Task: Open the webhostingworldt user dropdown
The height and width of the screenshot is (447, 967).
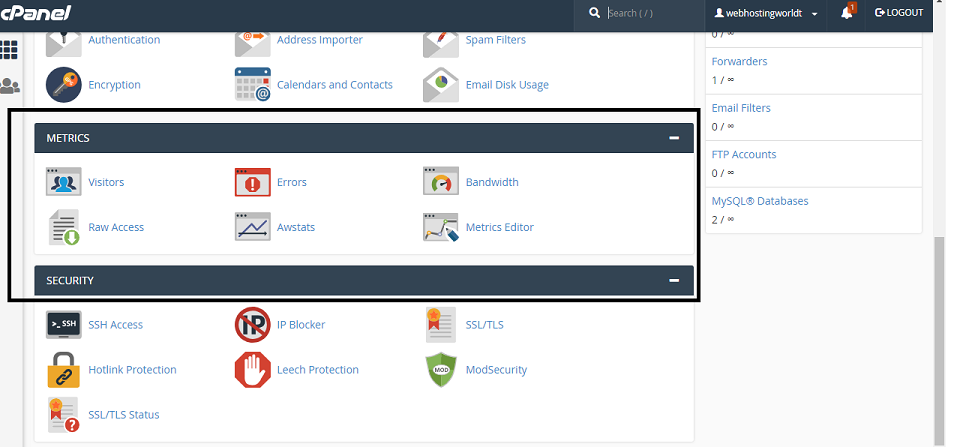Action: [x=766, y=13]
